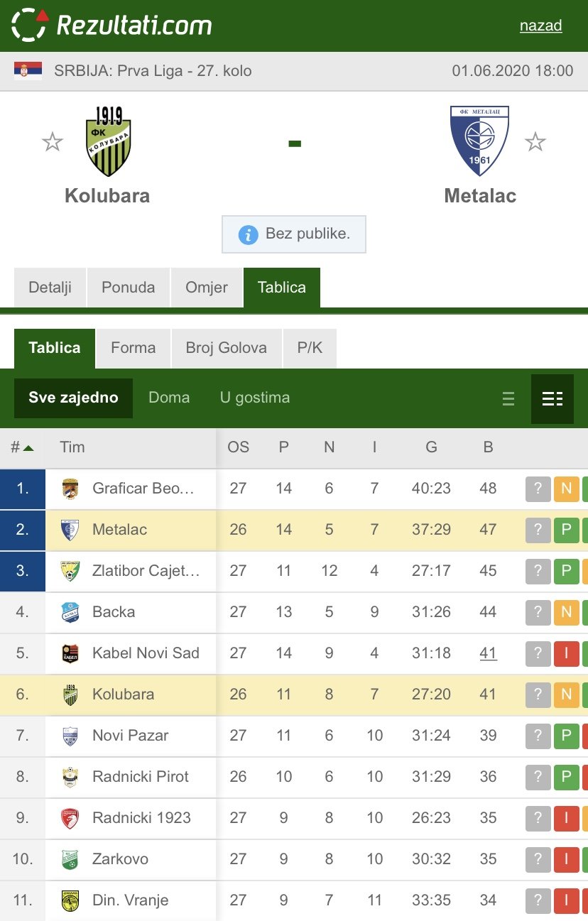The image size is (588, 921).
Task: Sort the table by the G goals column
Action: pos(431,447)
